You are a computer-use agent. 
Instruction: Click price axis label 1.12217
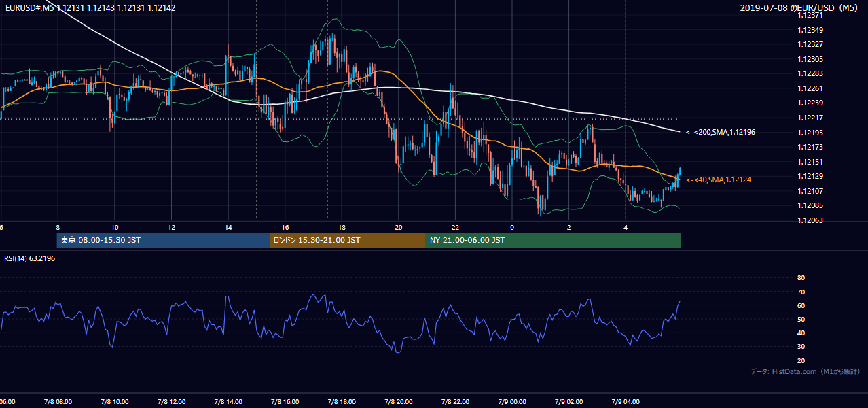(811, 118)
